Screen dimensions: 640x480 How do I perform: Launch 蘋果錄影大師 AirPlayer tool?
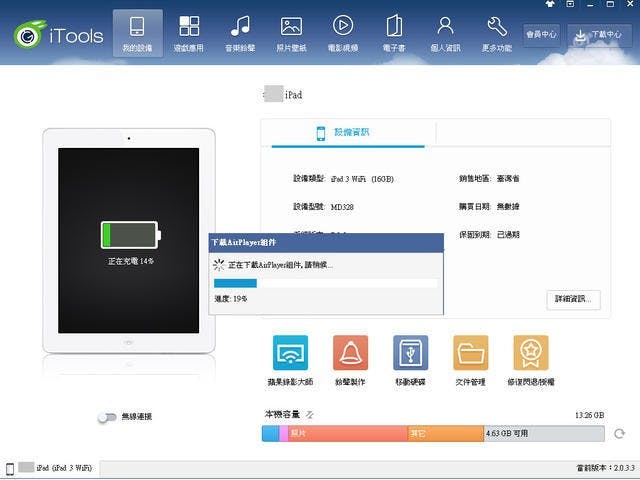tap(290, 359)
